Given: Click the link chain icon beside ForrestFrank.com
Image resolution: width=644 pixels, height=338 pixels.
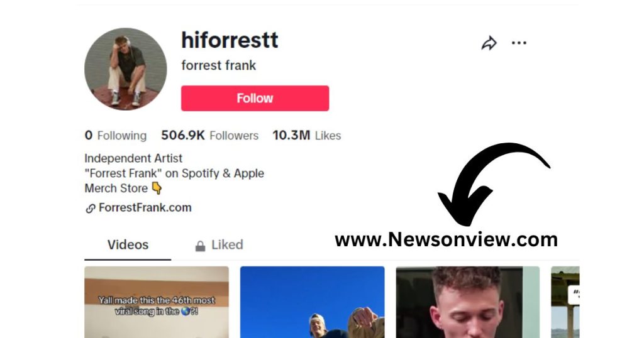Looking at the screenshot, I should [x=91, y=209].
